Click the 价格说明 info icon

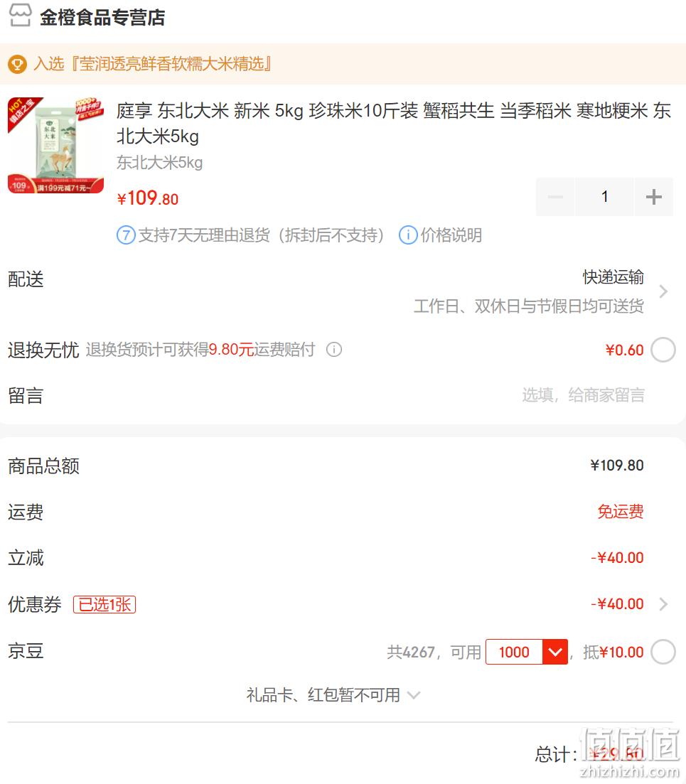pyautogui.click(x=408, y=235)
